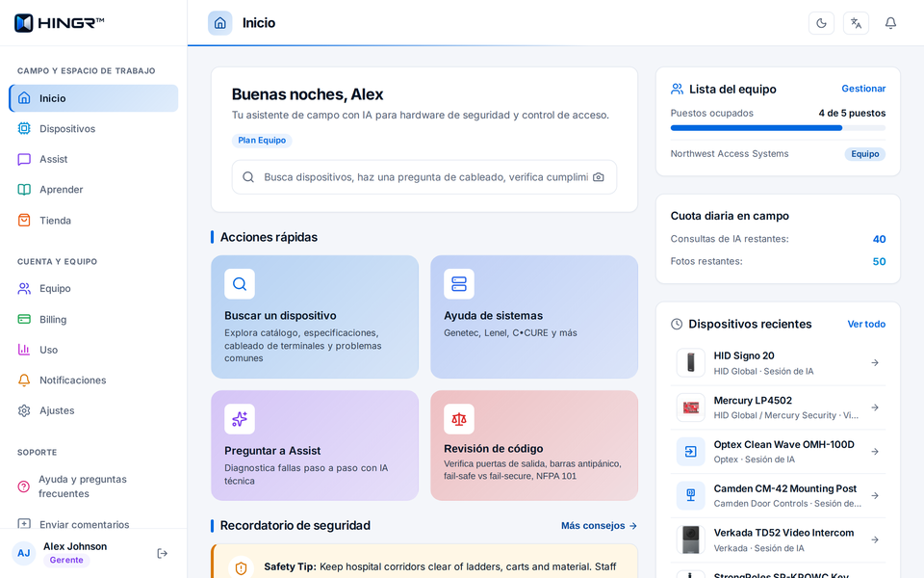924x578 pixels.
Task: Click the arrow on the Optex Clean Wave row
Action: (875, 452)
